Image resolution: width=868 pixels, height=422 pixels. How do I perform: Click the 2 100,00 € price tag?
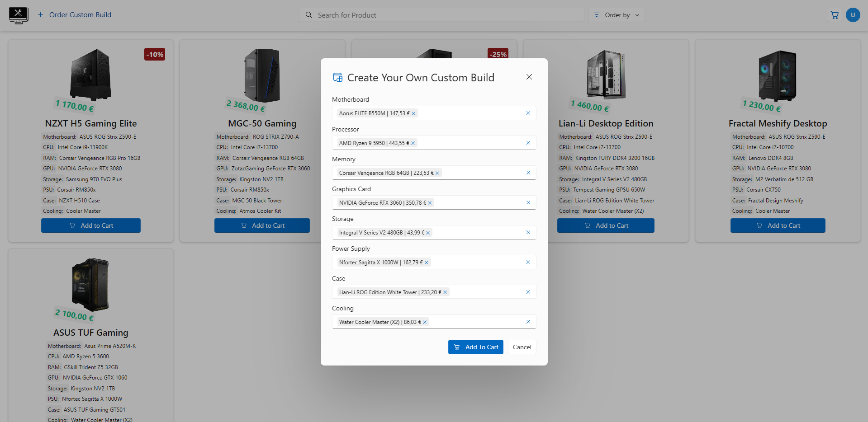[75, 315]
